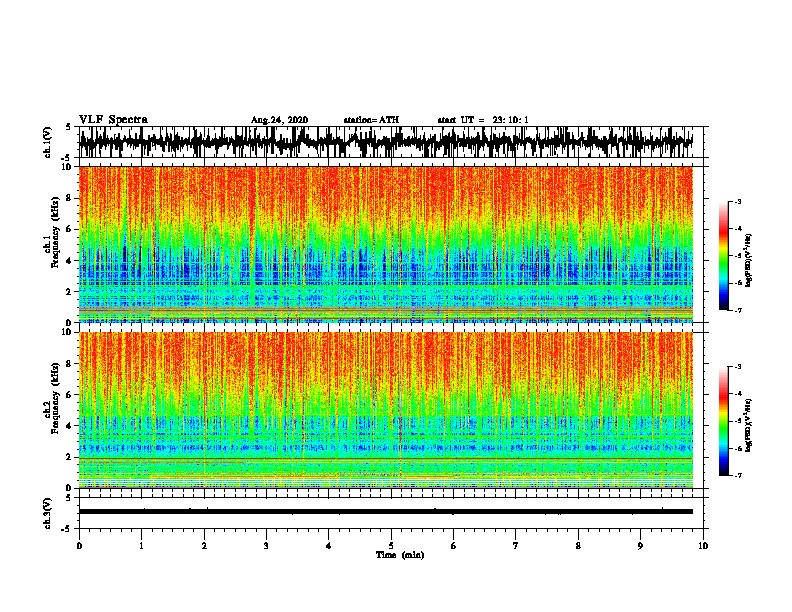Click the "station= ATH" header label
792x612 pixels.
(371, 120)
